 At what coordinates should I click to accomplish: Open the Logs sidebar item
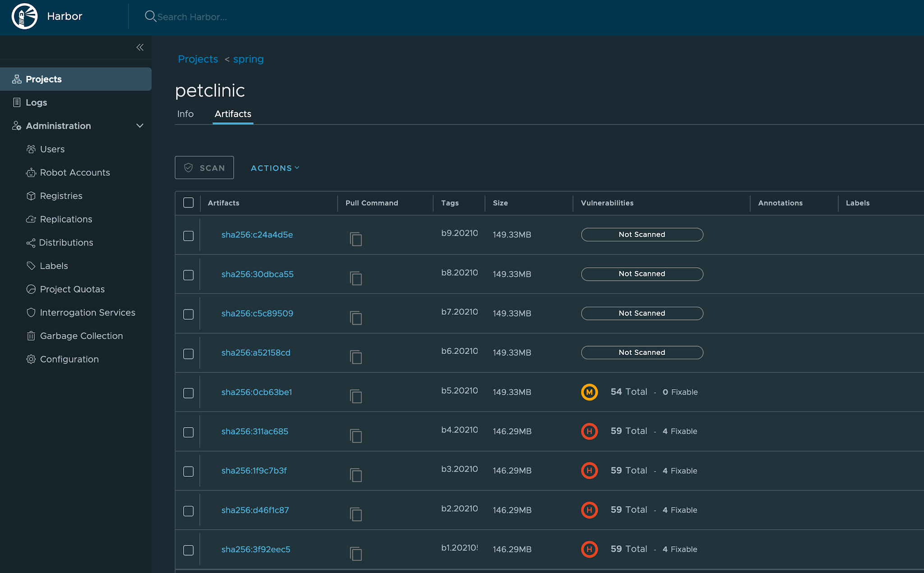[x=36, y=102]
